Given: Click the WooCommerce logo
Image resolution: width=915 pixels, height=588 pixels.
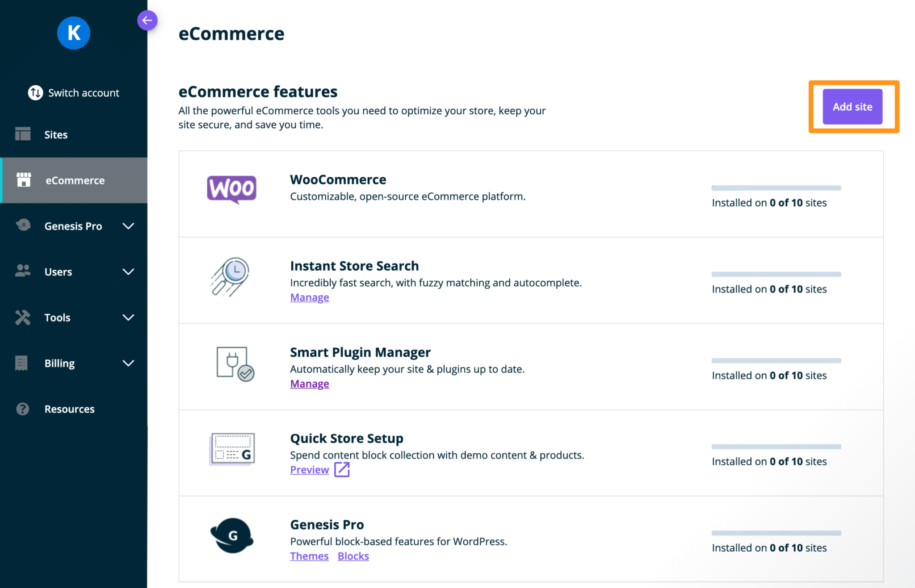Looking at the screenshot, I should [x=231, y=190].
